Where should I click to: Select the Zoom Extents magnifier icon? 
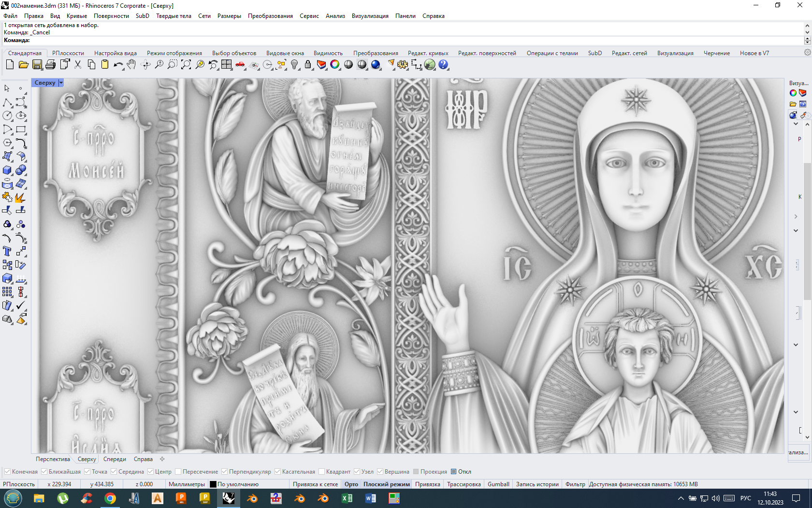(186, 64)
